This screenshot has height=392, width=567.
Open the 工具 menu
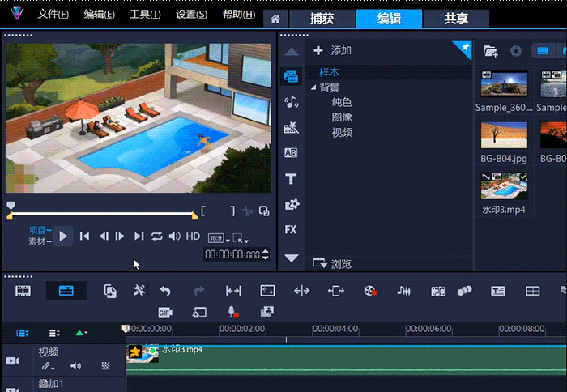[145, 15]
